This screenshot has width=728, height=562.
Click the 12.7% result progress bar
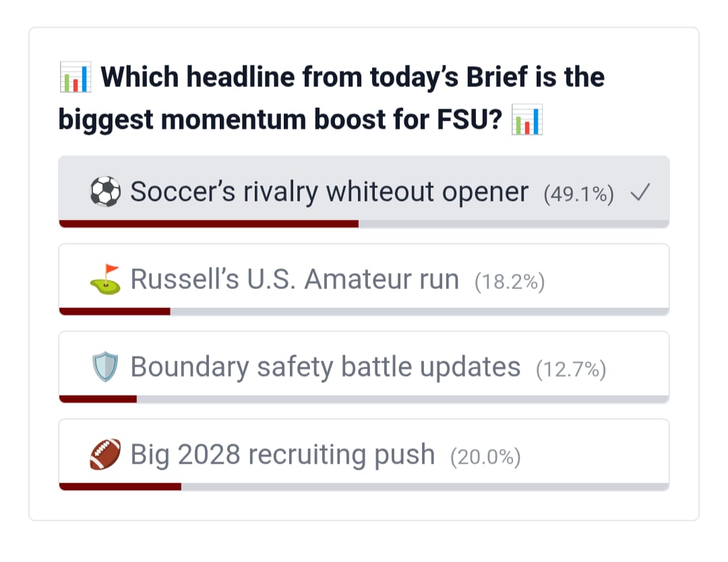pyautogui.click(x=364, y=399)
